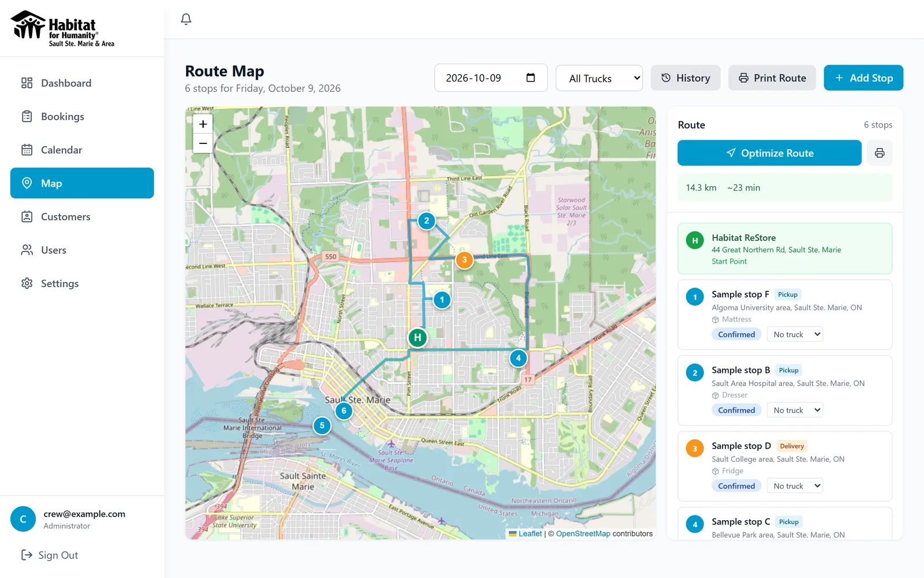Go to Dashboard in sidebar

tap(82, 83)
